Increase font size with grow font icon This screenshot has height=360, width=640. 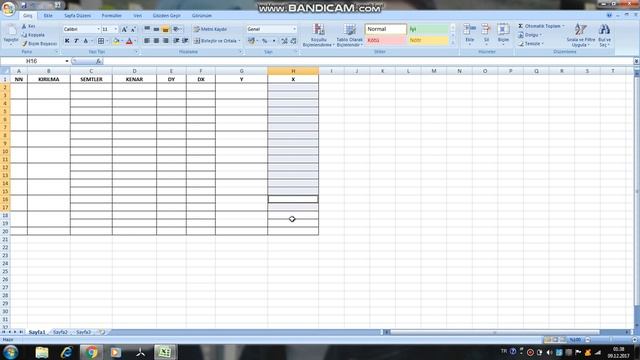pyautogui.click(x=124, y=29)
